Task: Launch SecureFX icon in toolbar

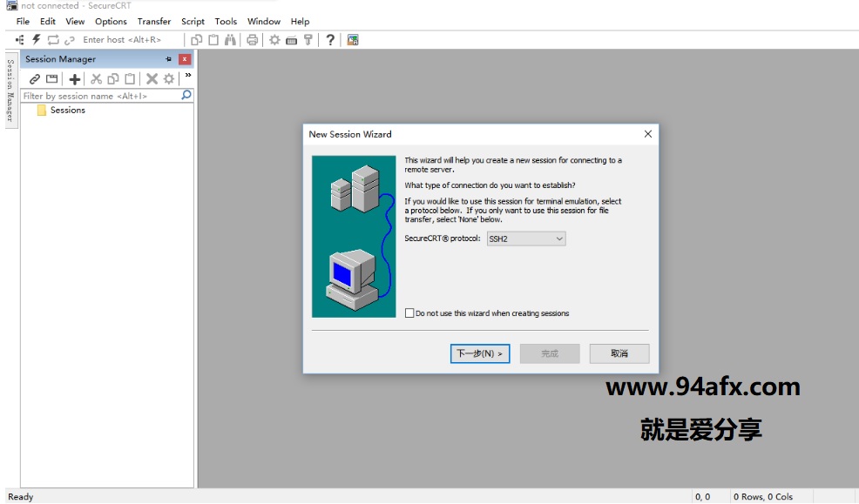Action: [x=353, y=40]
